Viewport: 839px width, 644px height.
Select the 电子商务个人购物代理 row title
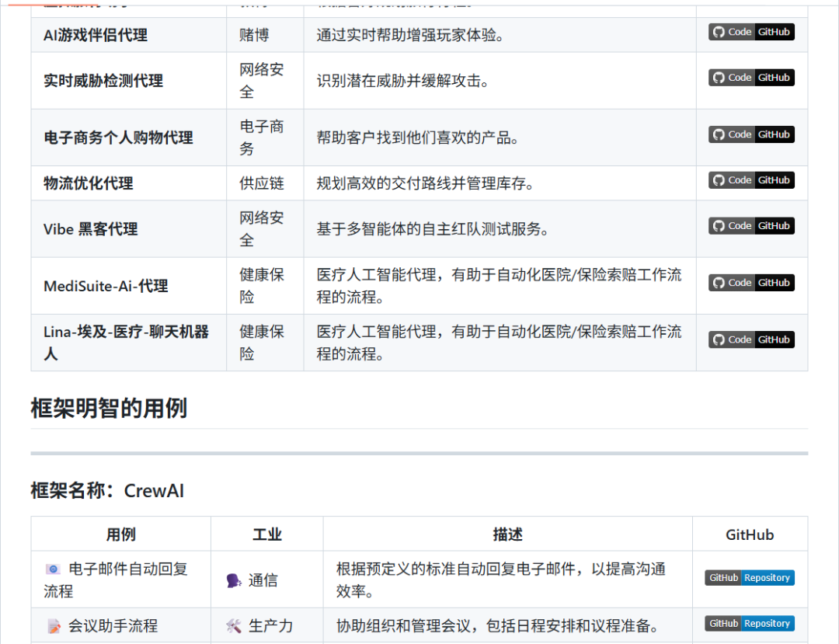[118, 138]
